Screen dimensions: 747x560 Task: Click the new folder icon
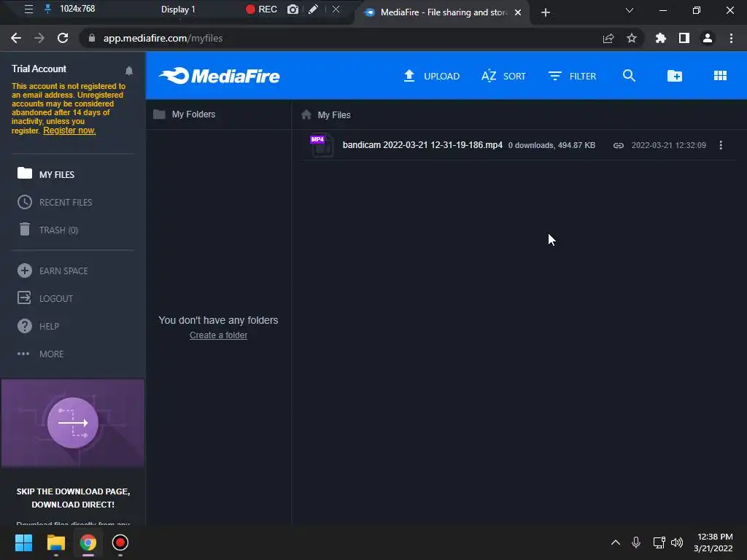coord(675,76)
